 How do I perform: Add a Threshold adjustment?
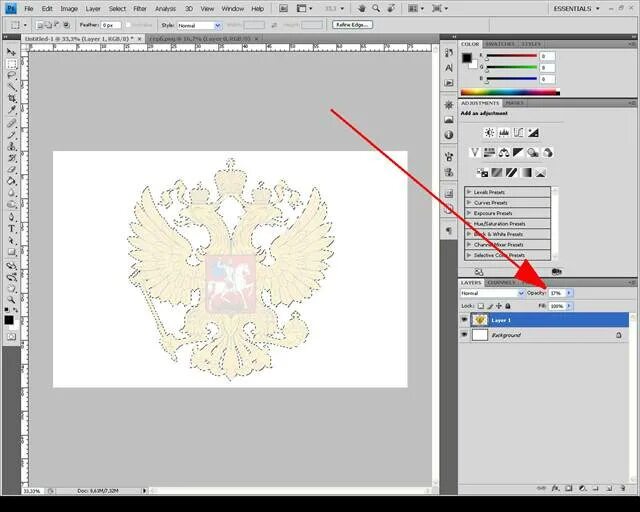point(511,173)
